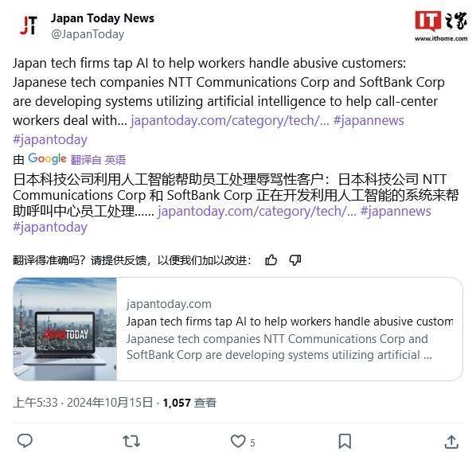Image resolution: width=476 pixels, height=460 pixels.
Task: Open the share upload icon
Action: pyautogui.click(x=451, y=442)
